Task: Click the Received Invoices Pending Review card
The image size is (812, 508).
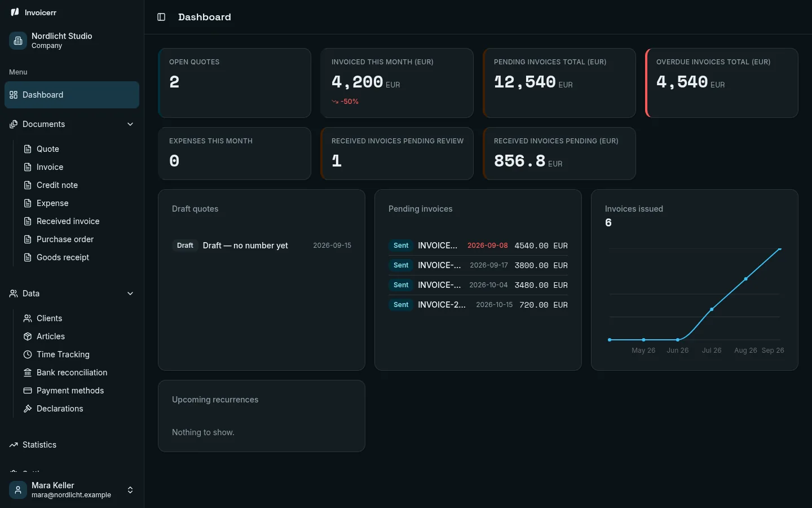Action: coord(397,154)
